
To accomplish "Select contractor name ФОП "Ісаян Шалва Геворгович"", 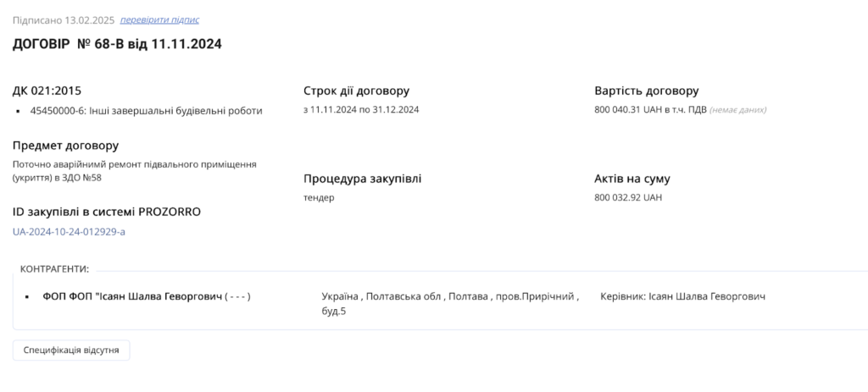I will click(146, 297).
